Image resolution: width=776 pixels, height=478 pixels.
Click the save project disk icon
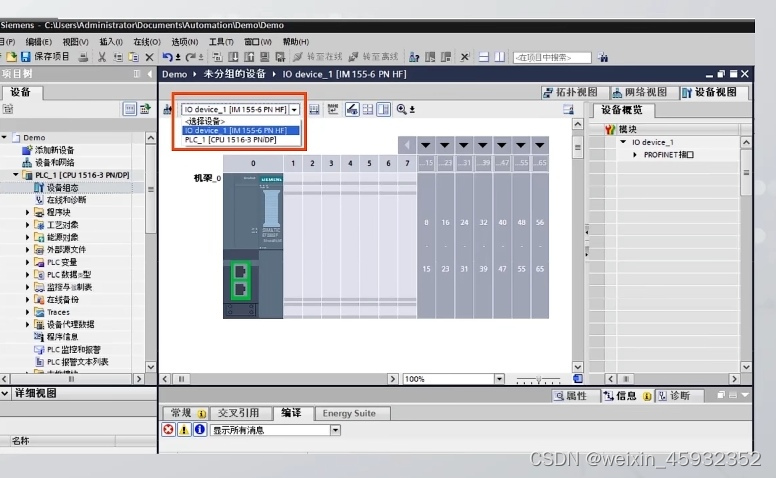25,57
